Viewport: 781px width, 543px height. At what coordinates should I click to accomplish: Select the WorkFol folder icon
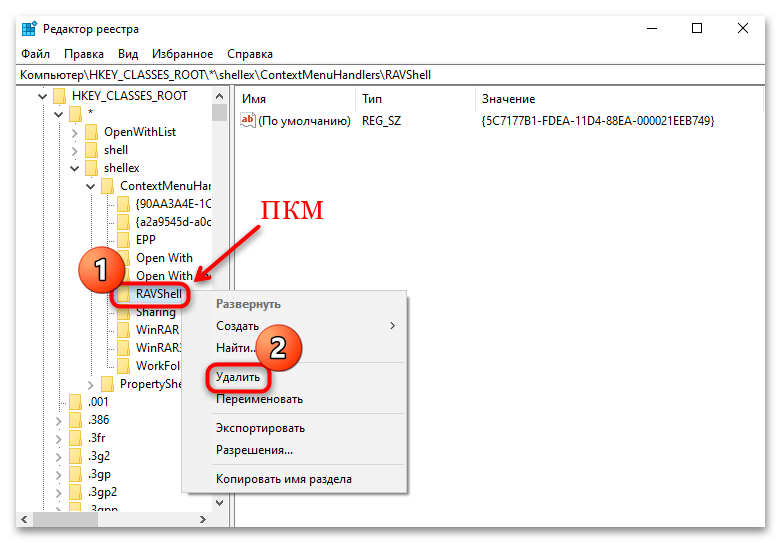pyautogui.click(x=123, y=366)
